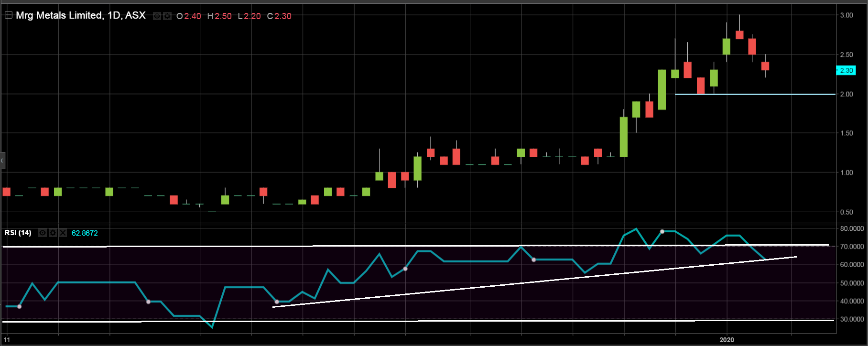Click the 2020 date label on time axis

tap(727, 340)
